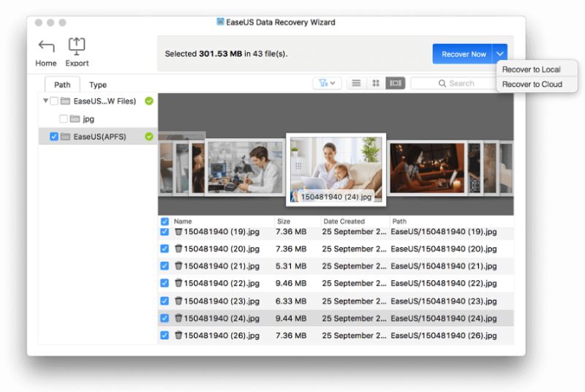585x392 pixels.
Task: Uncheck the 150481940 (24).jpg checkbox
Action: (165, 318)
